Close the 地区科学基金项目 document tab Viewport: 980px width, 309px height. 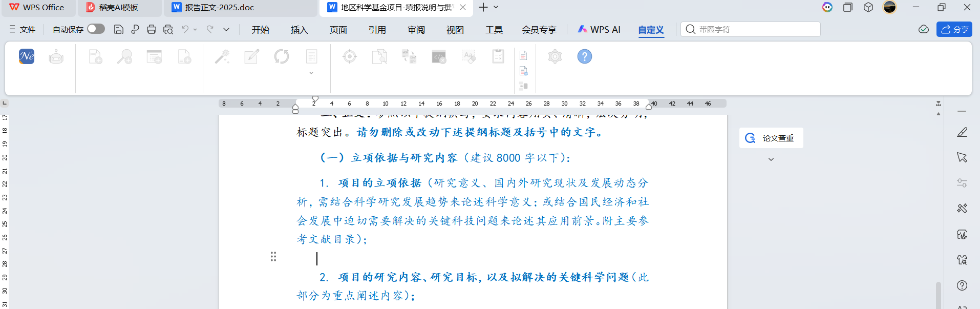[x=463, y=7]
